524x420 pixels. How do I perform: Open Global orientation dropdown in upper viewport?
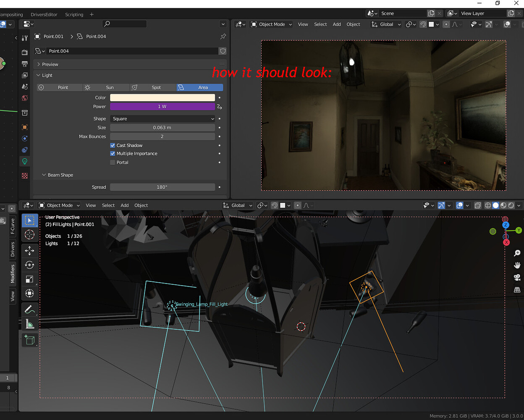click(x=386, y=24)
